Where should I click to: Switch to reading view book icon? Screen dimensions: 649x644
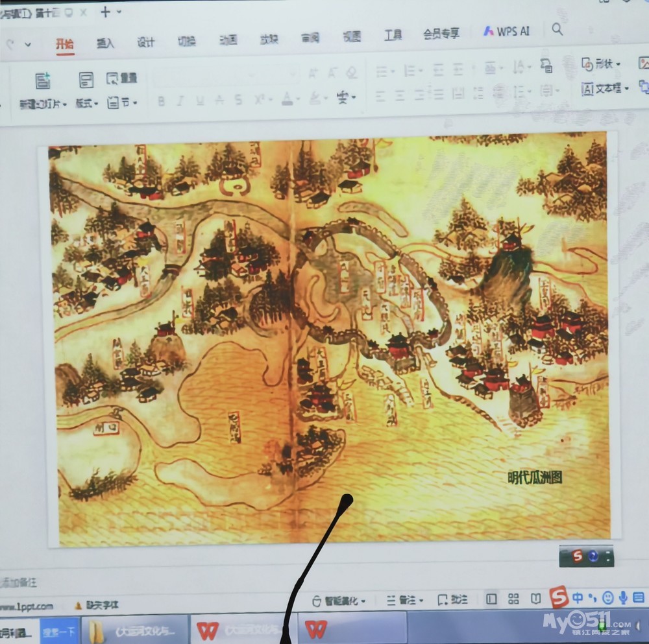535,599
